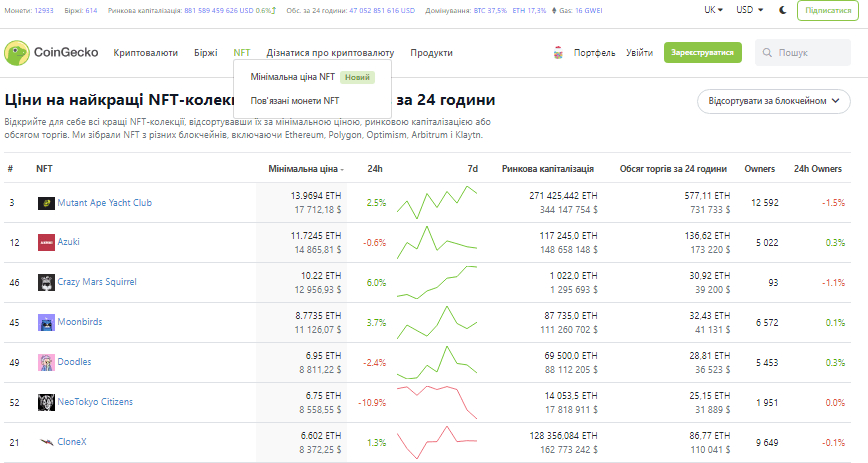Image resolution: width=868 pixels, height=463 pixels.
Task: Click the Новий badge in NFT menu
Action: (x=357, y=77)
